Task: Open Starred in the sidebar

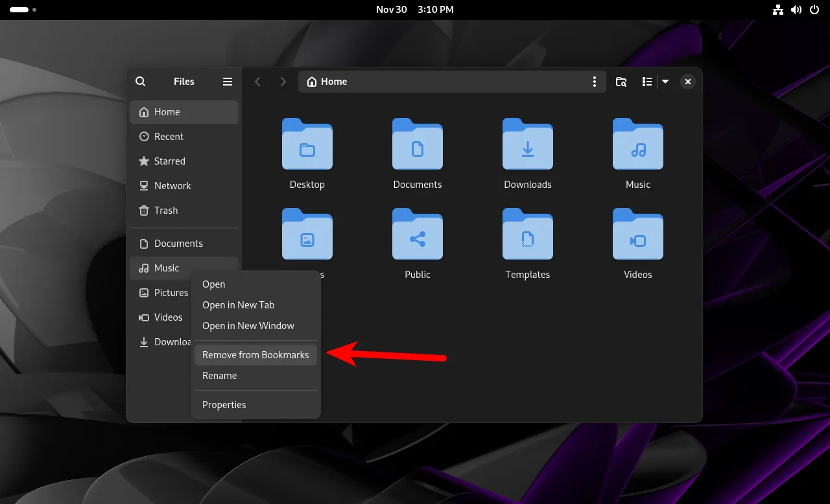Action: 170,161
